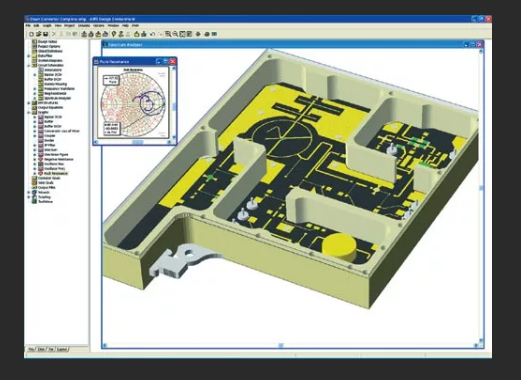Viewport: 521px width, 380px height.
Task: Click the yellow cylinder in the 3D layout
Action: [339, 247]
